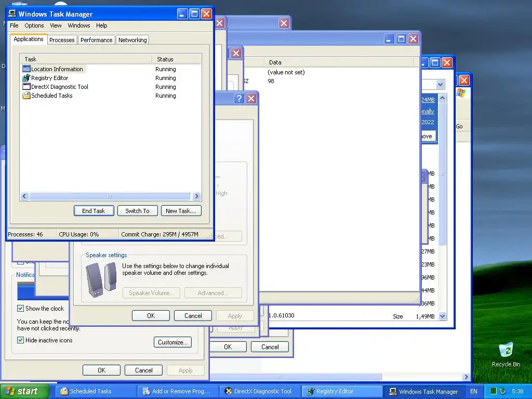Click the New Task... button

[x=181, y=211]
